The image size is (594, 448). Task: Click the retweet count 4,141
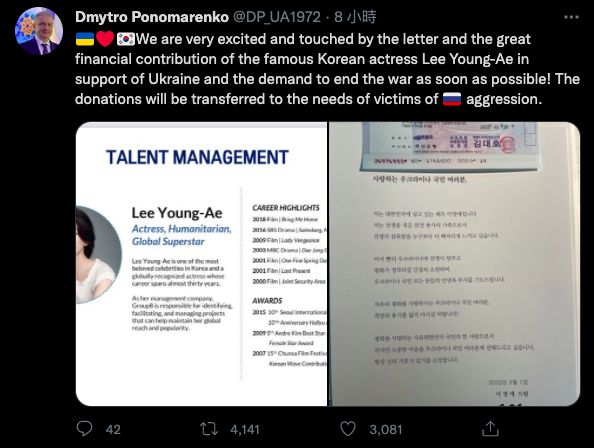tap(245, 429)
